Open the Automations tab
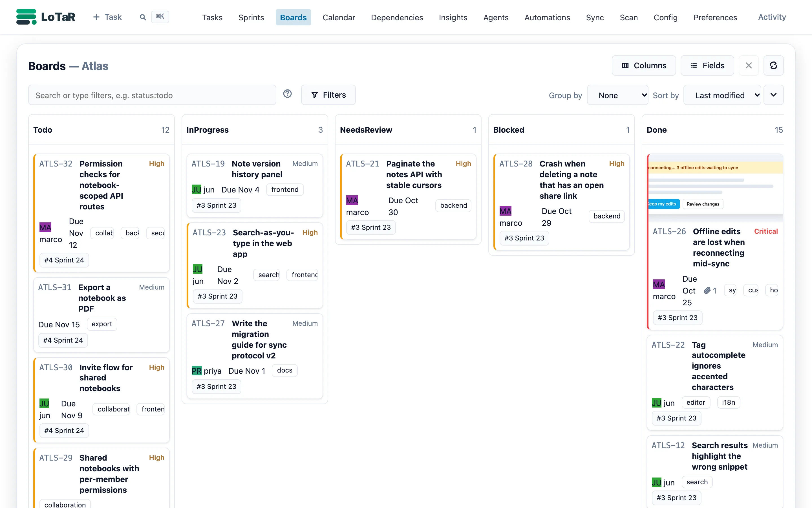Screen dimensions: 812x508 click(547, 17)
